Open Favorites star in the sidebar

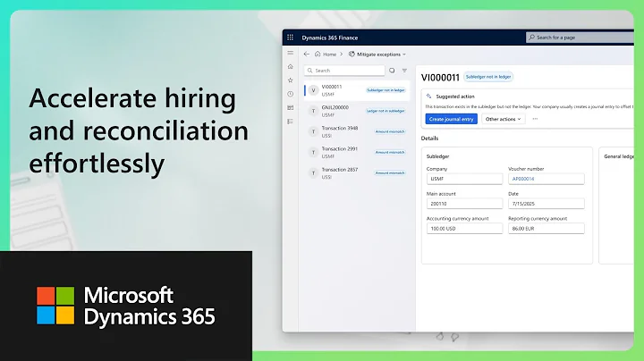click(291, 80)
